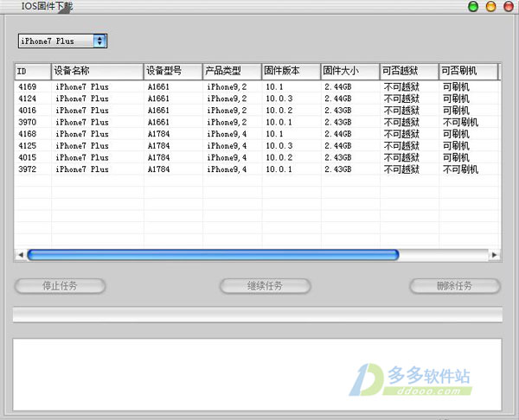The height and width of the screenshot is (420, 519).
Task: Sort by the 固件版本 column header
Action: pyautogui.click(x=292, y=71)
